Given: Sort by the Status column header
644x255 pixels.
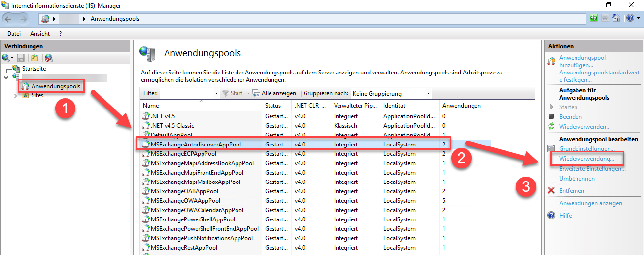Looking at the screenshot, I should [x=277, y=105].
